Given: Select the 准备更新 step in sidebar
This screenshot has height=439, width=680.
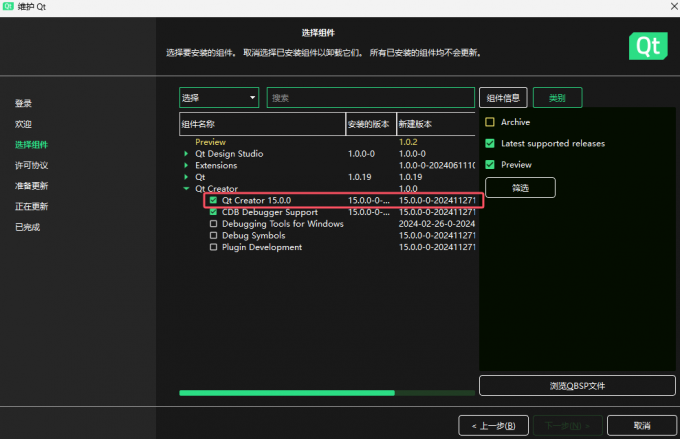Looking at the screenshot, I should click(32, 186).
